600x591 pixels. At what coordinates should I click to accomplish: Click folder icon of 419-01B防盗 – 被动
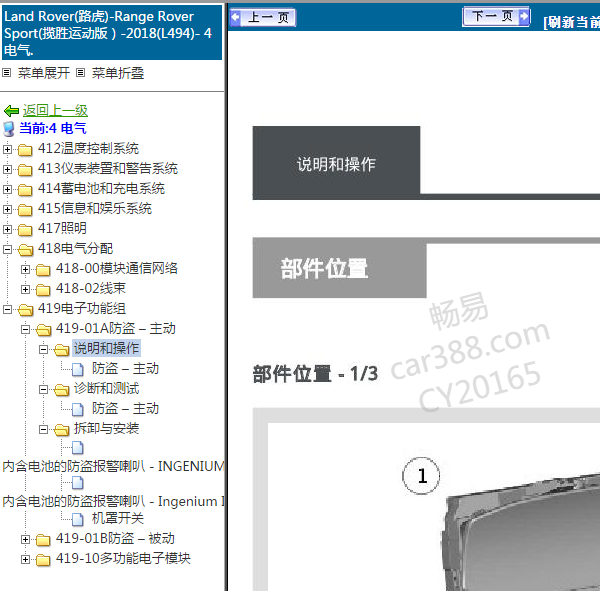click(x=43, y=539)
